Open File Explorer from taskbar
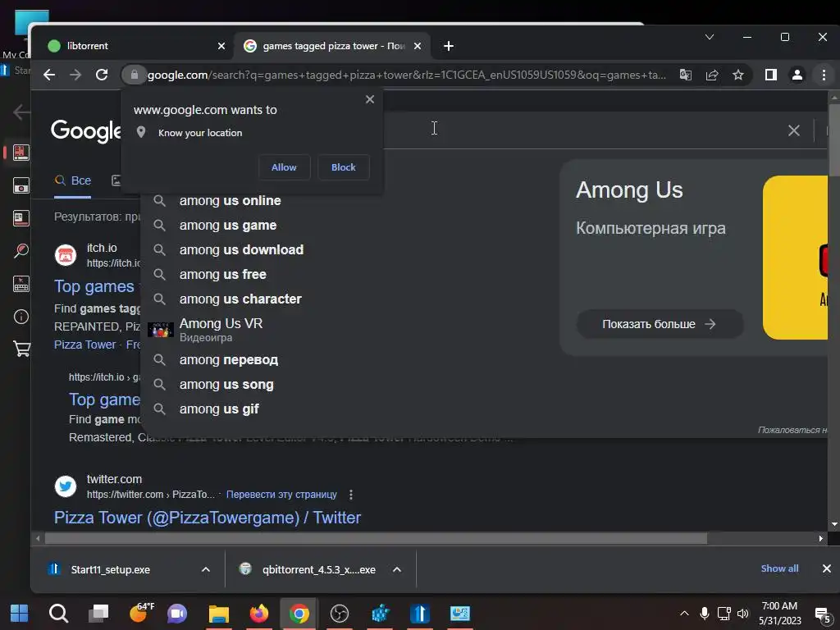The image size is (840, 630). [218, 614]
